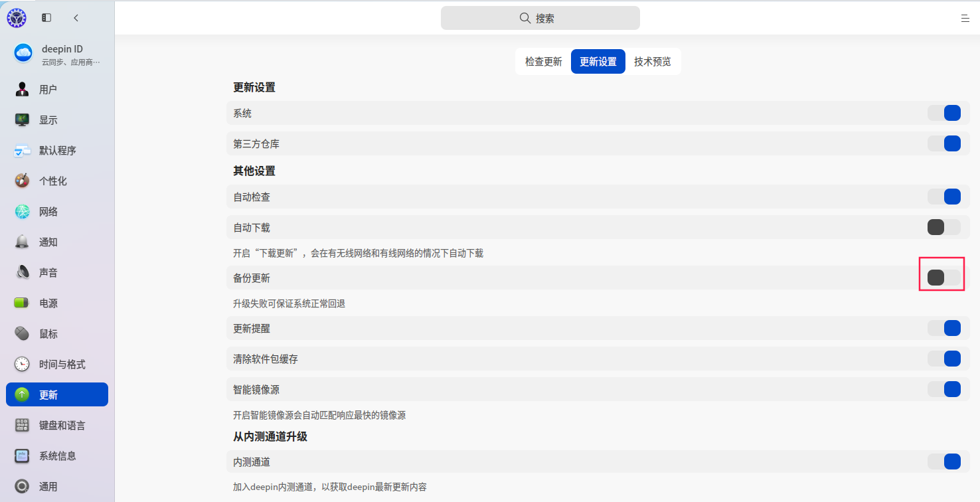Switch to the 检查更新 tab
This screenshot has height=502, width=980.
544,62
